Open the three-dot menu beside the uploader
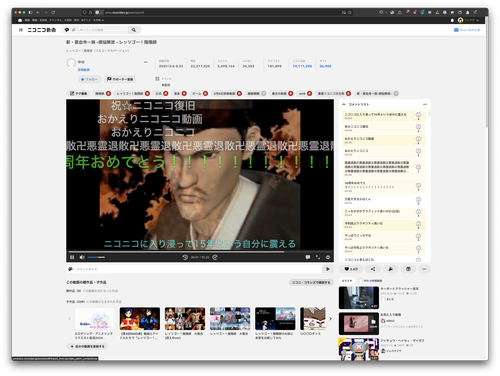Image resolution: width=500 pixels, height=376 pixels. [x=145, y=62]
